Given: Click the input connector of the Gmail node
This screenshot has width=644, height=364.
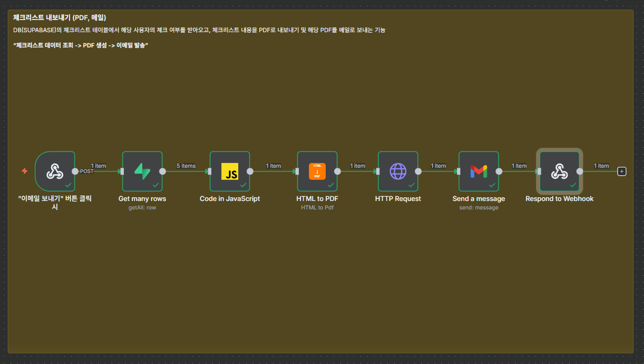Looking at the screenshot, I should tap(458, 171).
